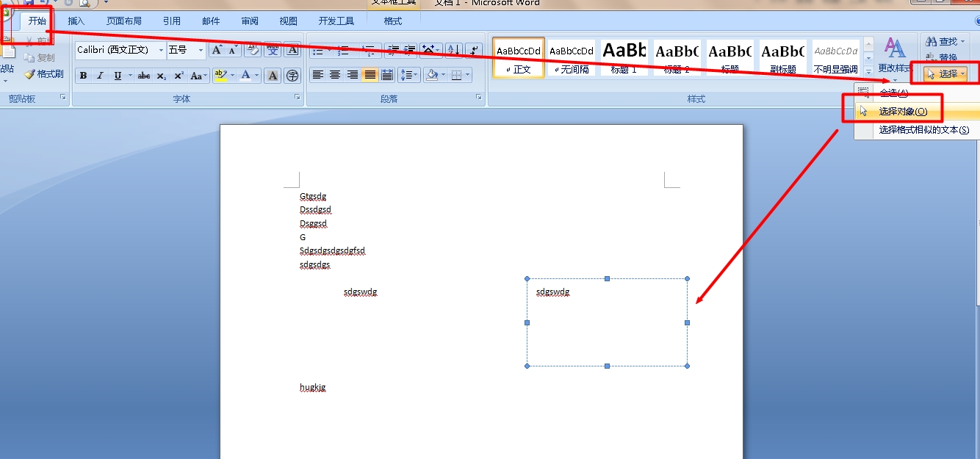Click the text box right-middle handle
Viewport: 980px width, 459px height.
pos(687,322)
